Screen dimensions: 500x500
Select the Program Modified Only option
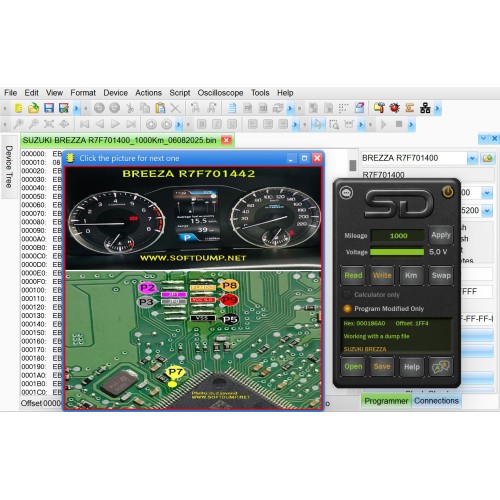pos(347,309)
